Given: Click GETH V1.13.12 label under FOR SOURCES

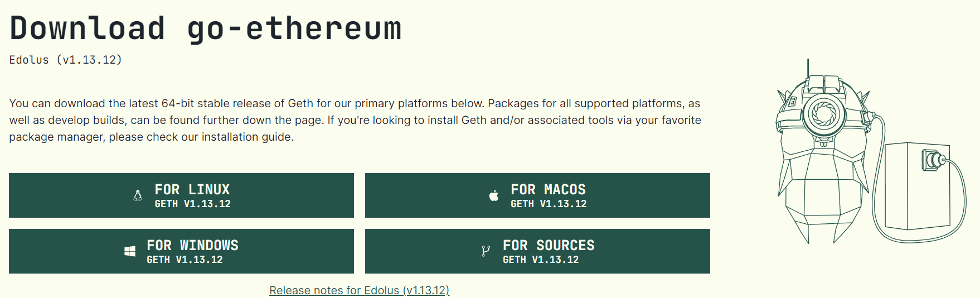Looking at the screenshot, I should point(541,260).
